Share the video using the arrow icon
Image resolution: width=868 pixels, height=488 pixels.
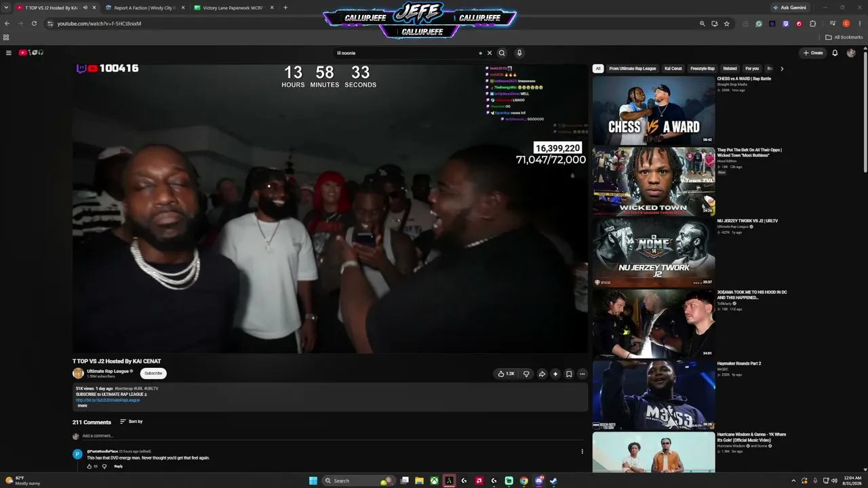click(x=542, y=373)
